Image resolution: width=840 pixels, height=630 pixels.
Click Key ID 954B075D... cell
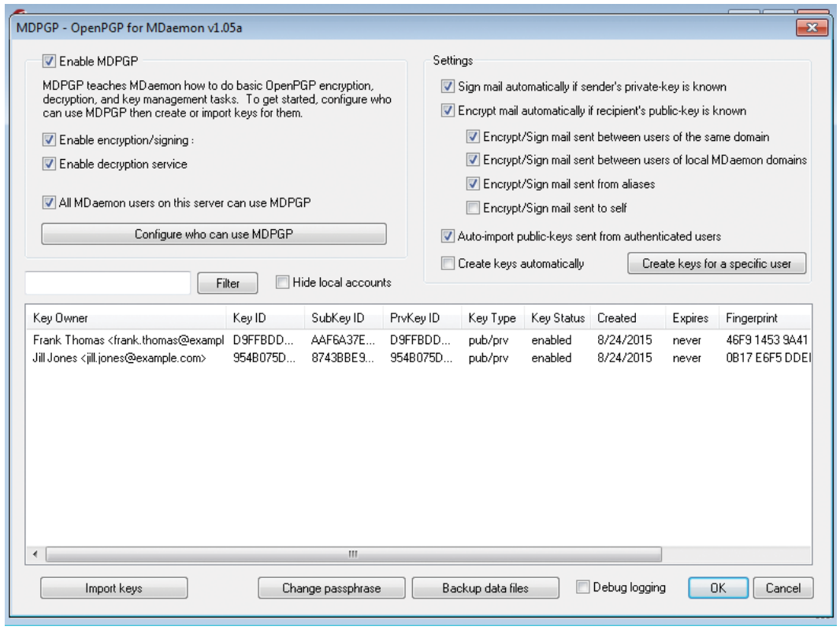pos(263,358)
